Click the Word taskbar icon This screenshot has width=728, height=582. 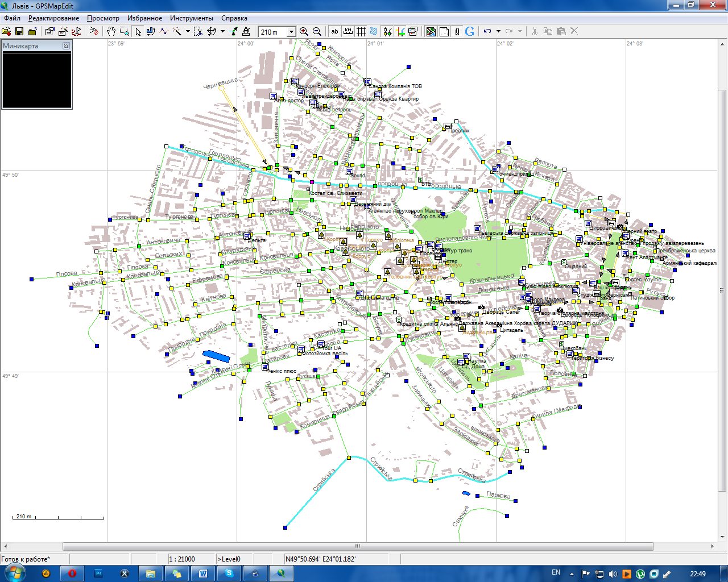[203, 573]
